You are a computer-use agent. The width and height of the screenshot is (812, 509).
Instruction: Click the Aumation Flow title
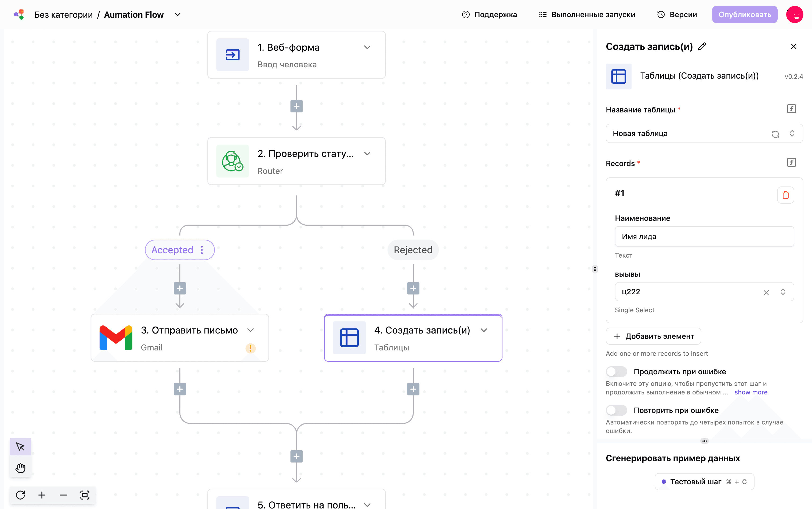(134, 15)
